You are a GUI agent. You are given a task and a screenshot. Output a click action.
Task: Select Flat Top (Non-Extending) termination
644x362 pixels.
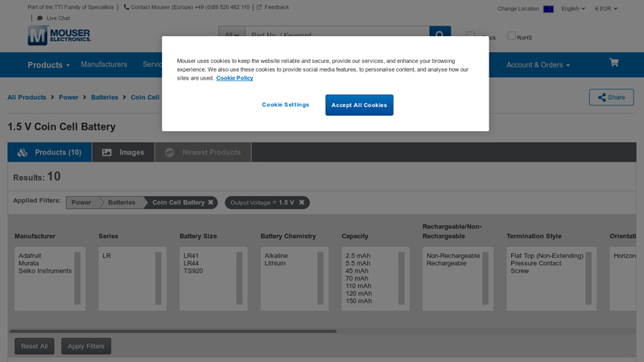coord(547,256)
